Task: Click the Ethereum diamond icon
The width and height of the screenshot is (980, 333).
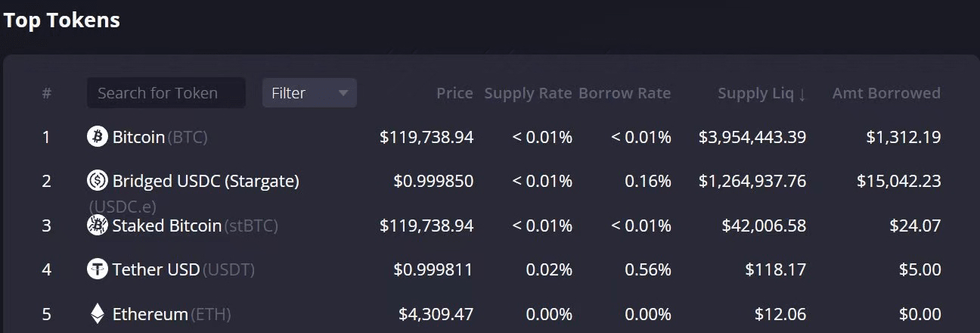Action: (98, 313)
